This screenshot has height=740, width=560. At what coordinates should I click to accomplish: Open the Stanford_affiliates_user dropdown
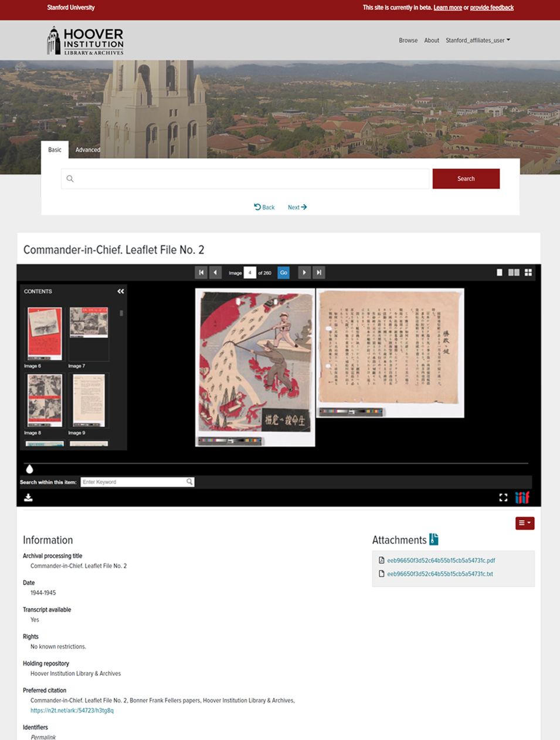pyautogui.click(x=477, y=40)
